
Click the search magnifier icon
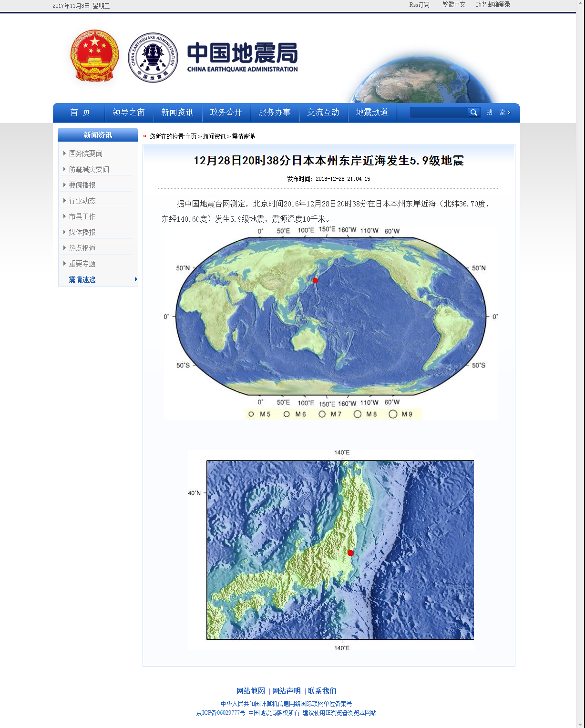click(x=474, y=113)
